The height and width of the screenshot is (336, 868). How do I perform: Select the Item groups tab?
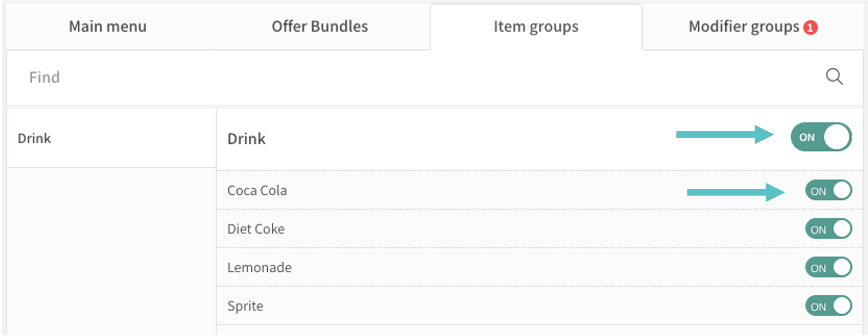(536, 27)
